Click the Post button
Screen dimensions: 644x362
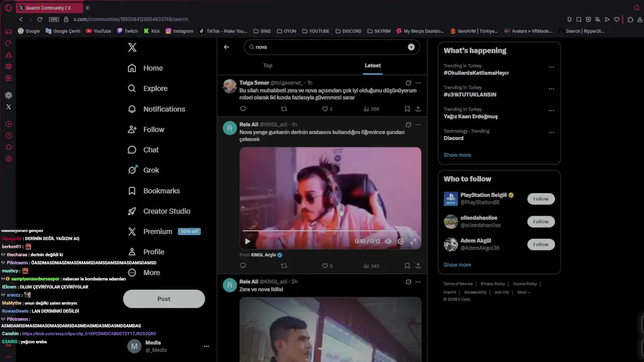164,299
